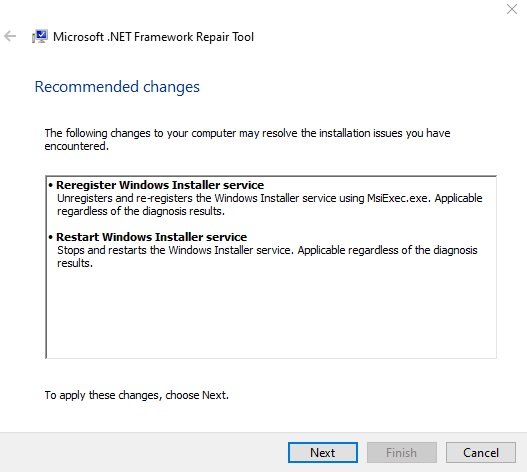527x472 pixels.
Task: Select Restart Windows Installer service entry
Action: (152, 237)
